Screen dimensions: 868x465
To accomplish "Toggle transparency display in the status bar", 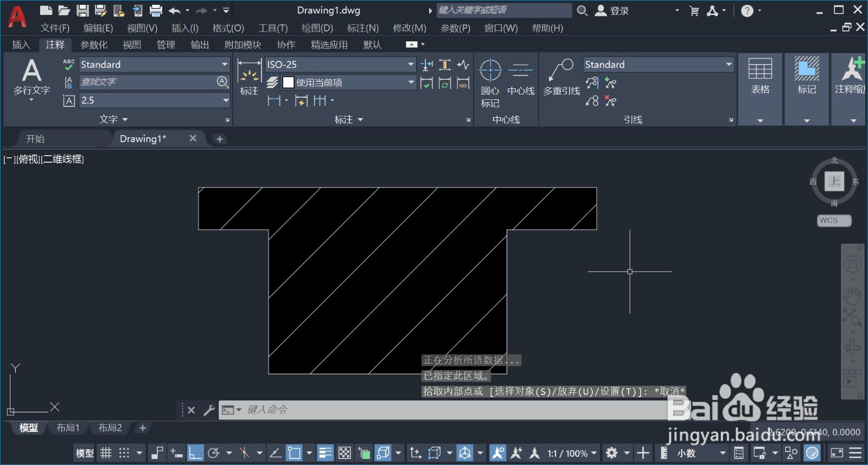I will 344,453.
